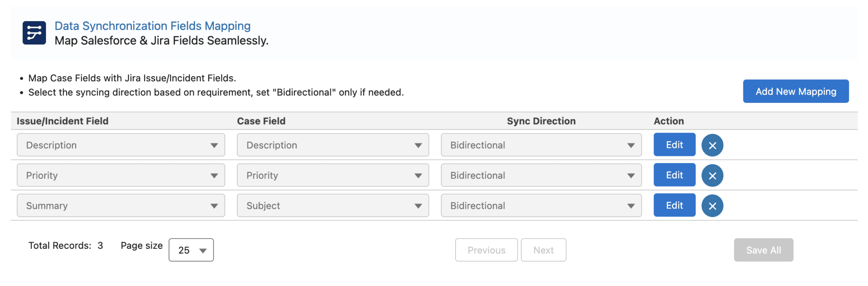Edit the Summary to Subject mapping
The height and width of the screenshot is (286, 868).
[x=674, y=205]
